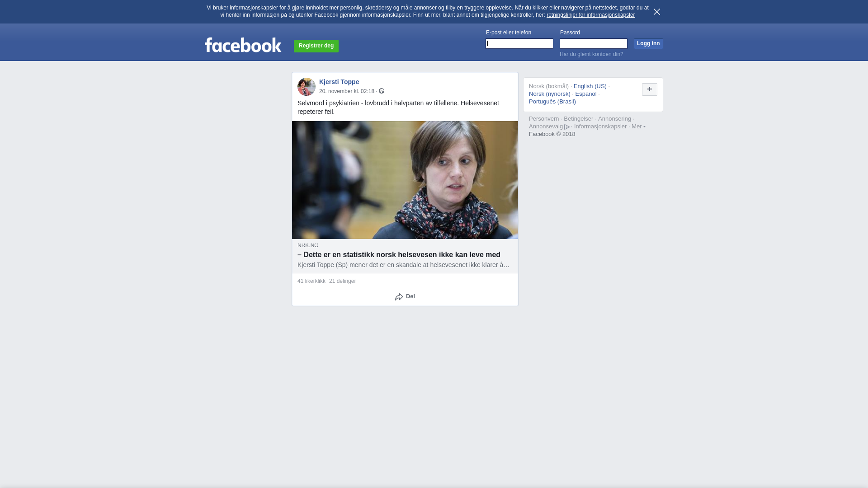Expand the Mer footer dropdown
Screen dimensions: 868x488
pyautogui.click(x=638, y=127)
